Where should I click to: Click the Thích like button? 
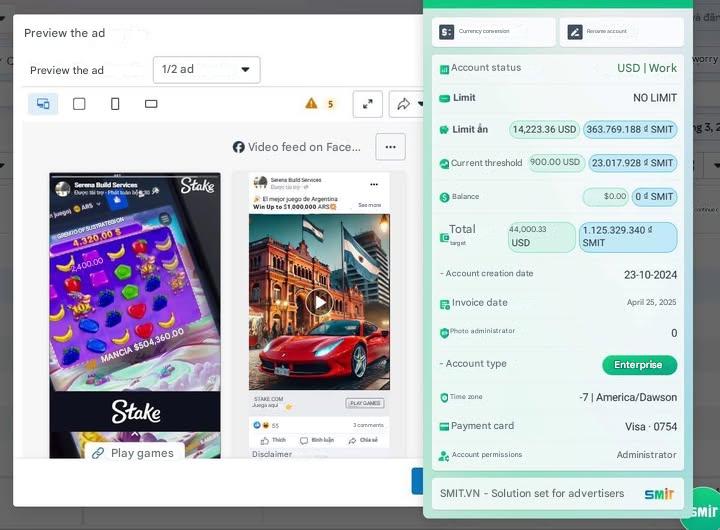click(273, 440)
